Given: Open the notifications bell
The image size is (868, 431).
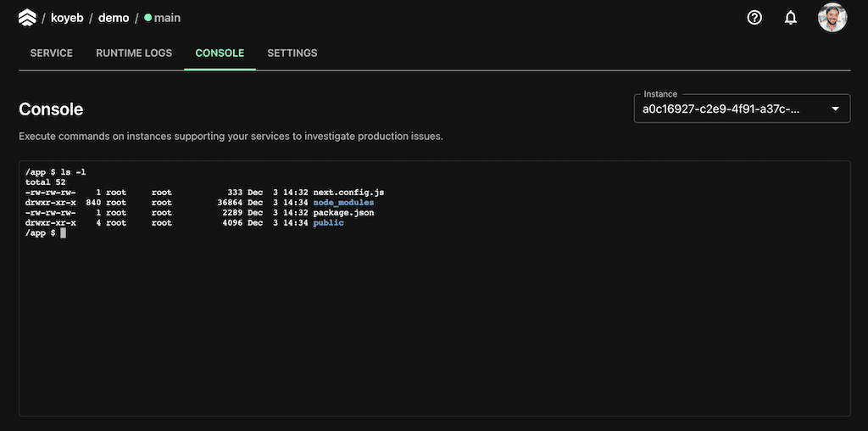Looking at the screenshot, I should (x=790, y=17).
